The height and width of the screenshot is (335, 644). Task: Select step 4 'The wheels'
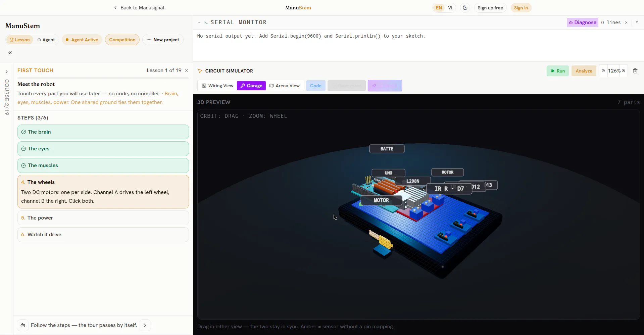tap(103, 192)
